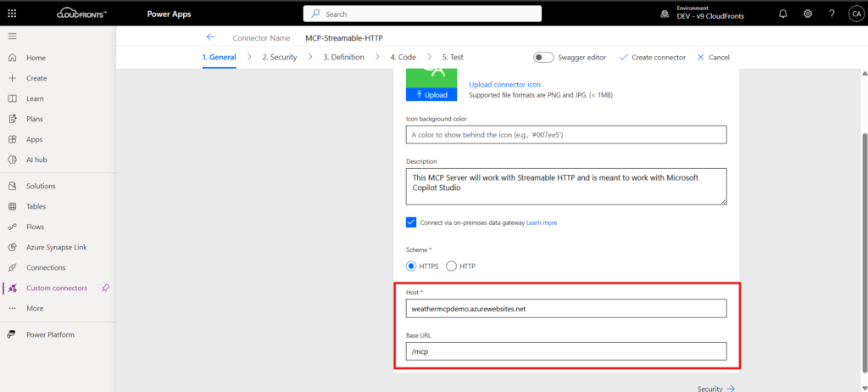Click the environment picker icon
868x392 pixels.
click(665, 14)
